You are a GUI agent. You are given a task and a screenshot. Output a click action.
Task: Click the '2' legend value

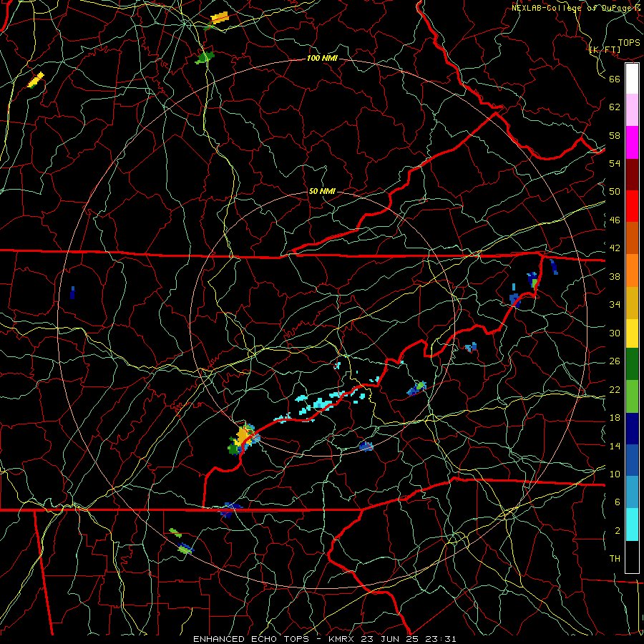617,531
